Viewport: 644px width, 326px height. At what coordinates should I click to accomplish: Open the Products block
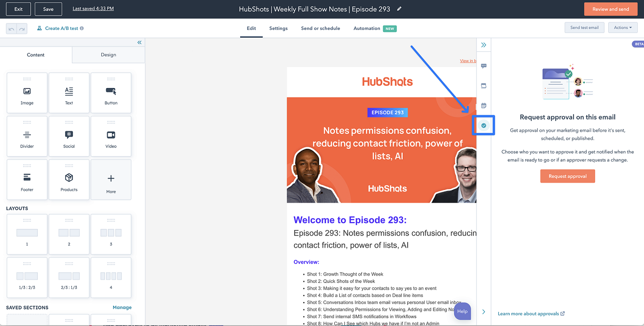click(x=69, y=180)
